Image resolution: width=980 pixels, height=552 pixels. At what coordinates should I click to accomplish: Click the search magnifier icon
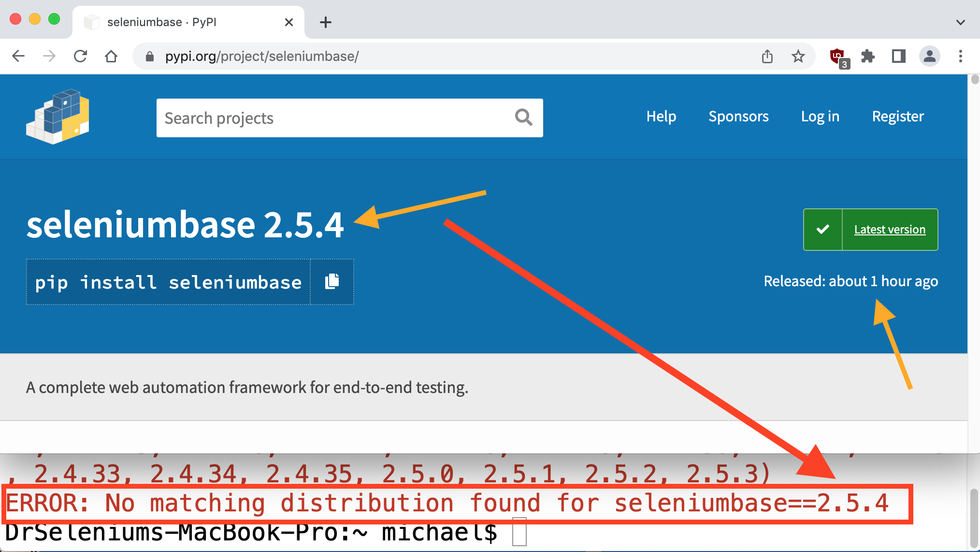tap(523, 117)
